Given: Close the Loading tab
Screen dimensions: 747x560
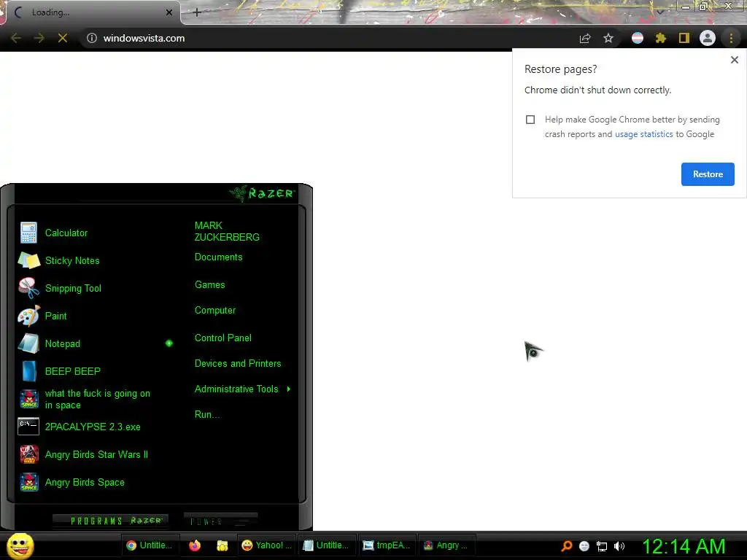Looking at the screenshot, I should 169,12.
